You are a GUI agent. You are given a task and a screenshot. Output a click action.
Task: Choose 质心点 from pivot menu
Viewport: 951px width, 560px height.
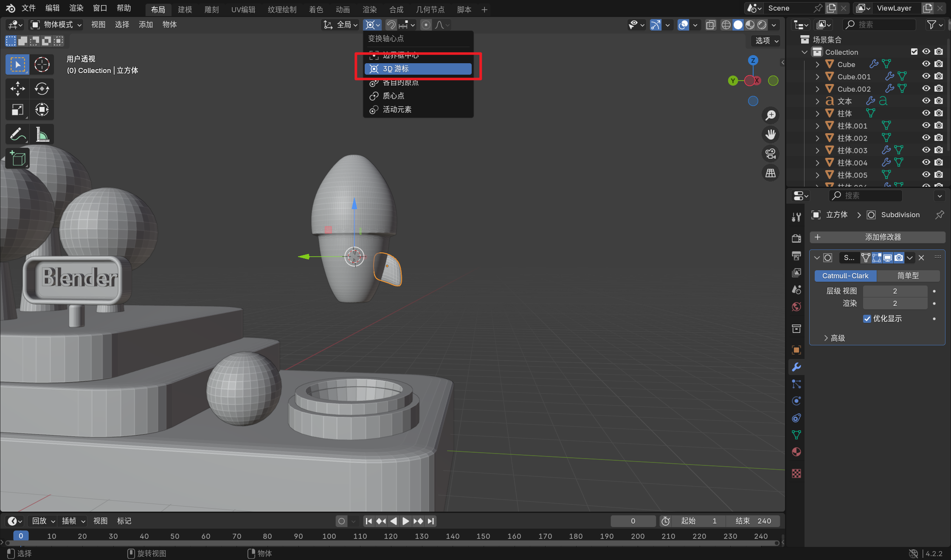point(393,96)
